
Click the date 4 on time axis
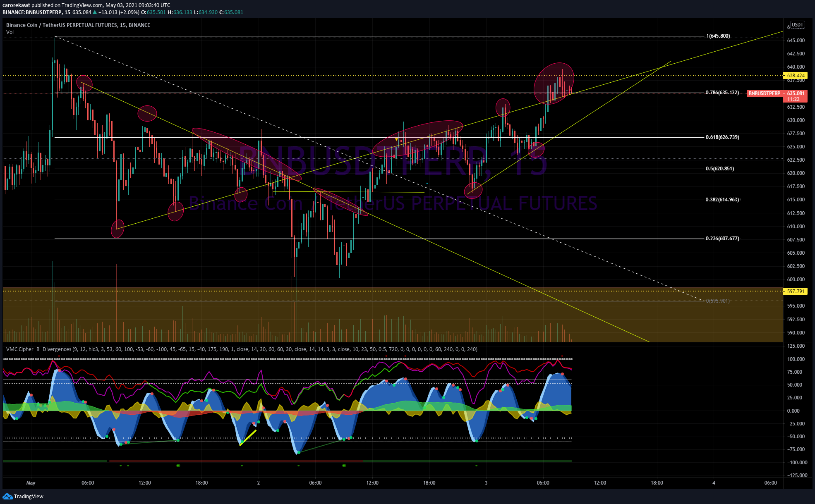(x=714, y=483)
